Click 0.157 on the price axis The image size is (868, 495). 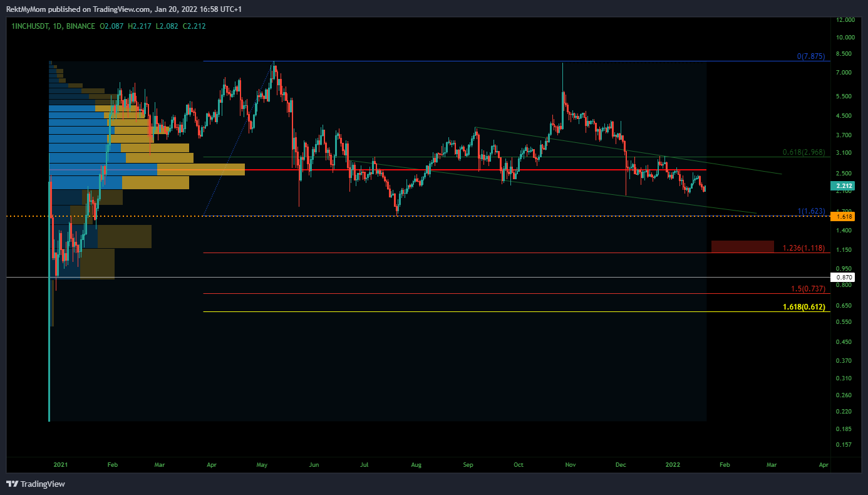[x=845, y=445]
